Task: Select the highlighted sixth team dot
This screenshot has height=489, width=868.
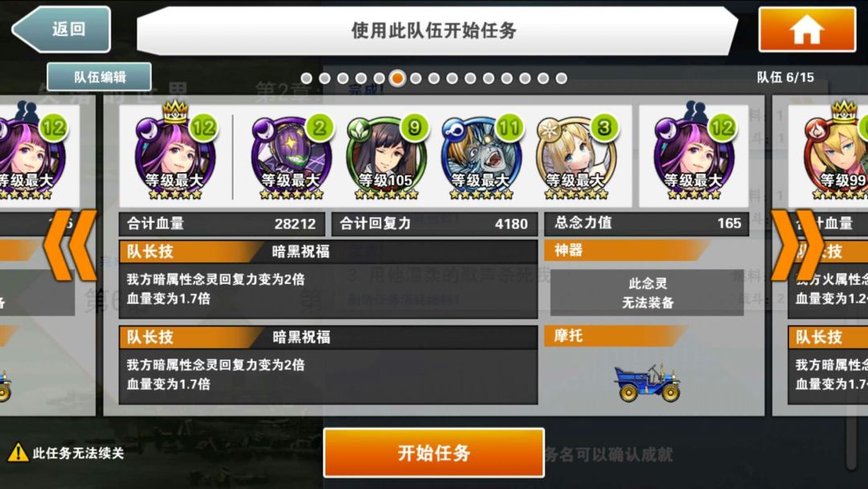Action: [x=398, y=79]
